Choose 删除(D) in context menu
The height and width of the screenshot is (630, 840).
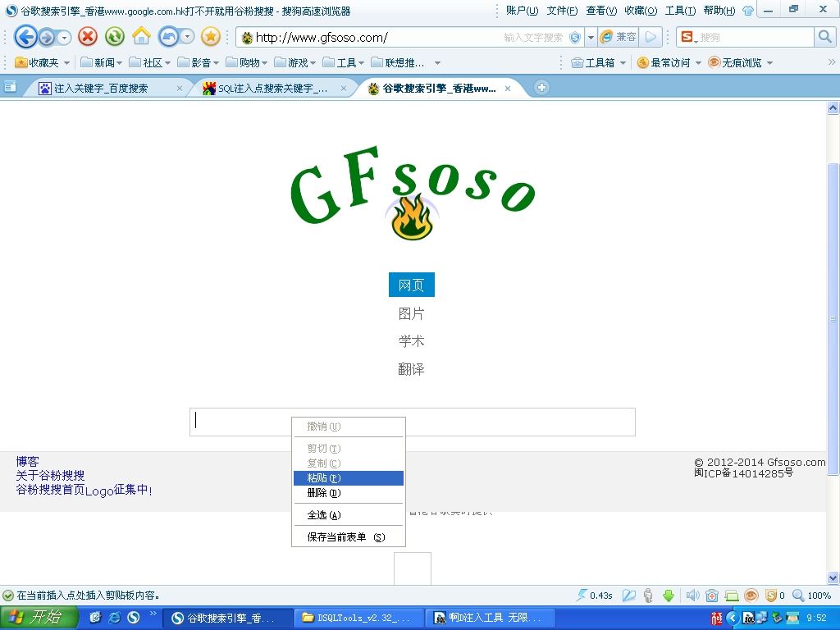point(348,493)
